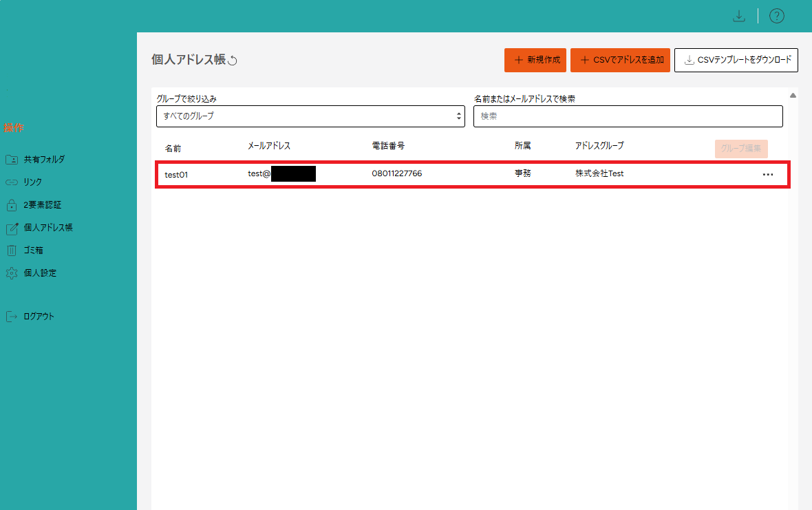
Task: Click the 名前またはメールアドレスで検索 label
Action: (524, 99)
